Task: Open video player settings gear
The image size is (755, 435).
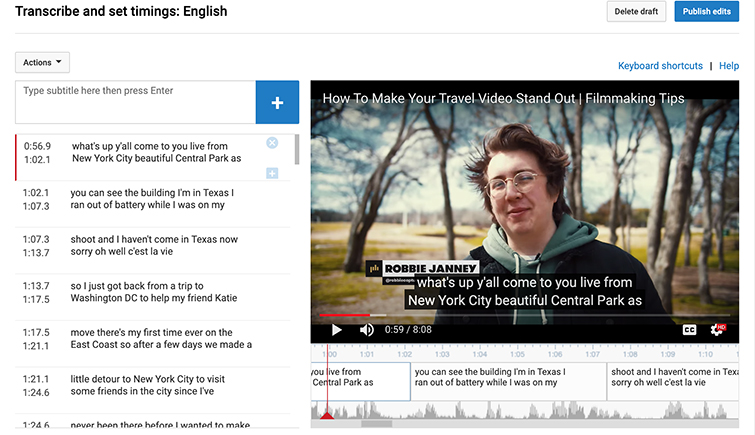Action: pos(717,330)
